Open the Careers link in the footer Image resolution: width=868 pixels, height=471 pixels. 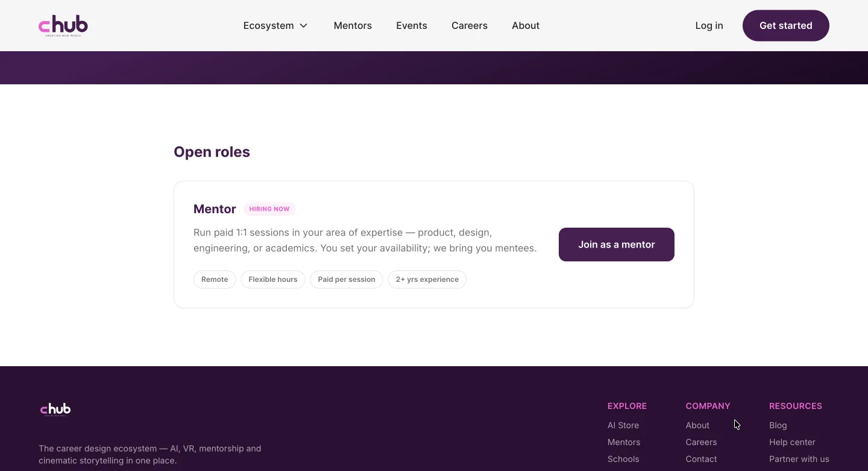pos(701,442)
